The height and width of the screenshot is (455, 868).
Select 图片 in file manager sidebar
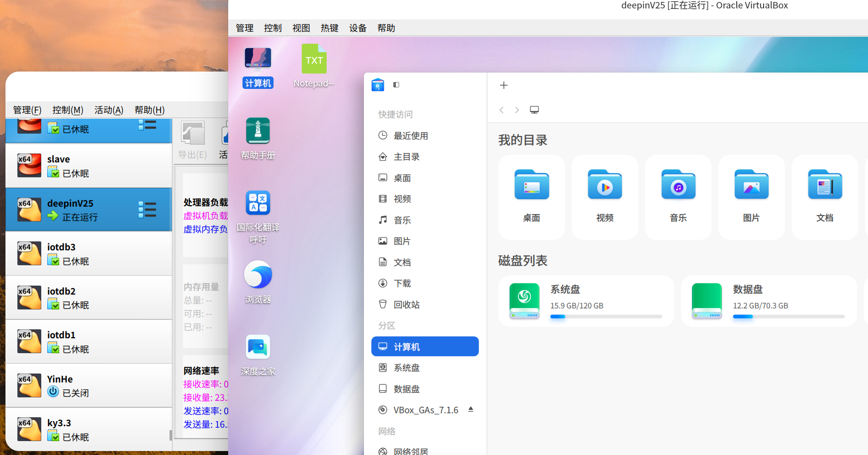(425, 241)
